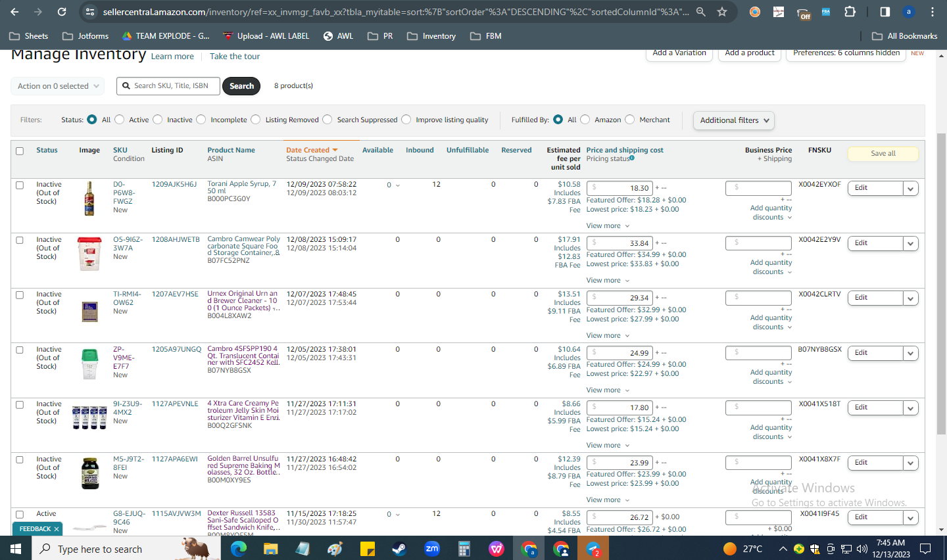Click the Windows taskbar search box
The height and width of the screenshot is (560, 947).
pyautogui.click(x=127, y=548)
